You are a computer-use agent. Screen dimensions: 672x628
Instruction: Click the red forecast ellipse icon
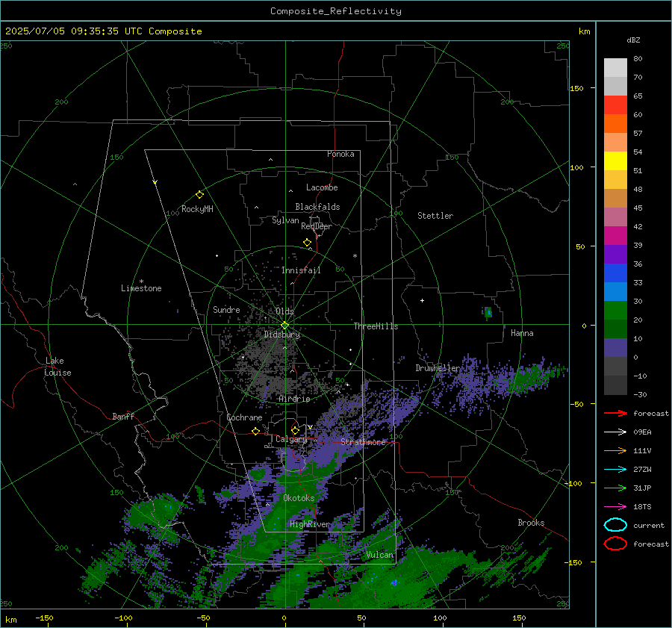coord(615,544)
